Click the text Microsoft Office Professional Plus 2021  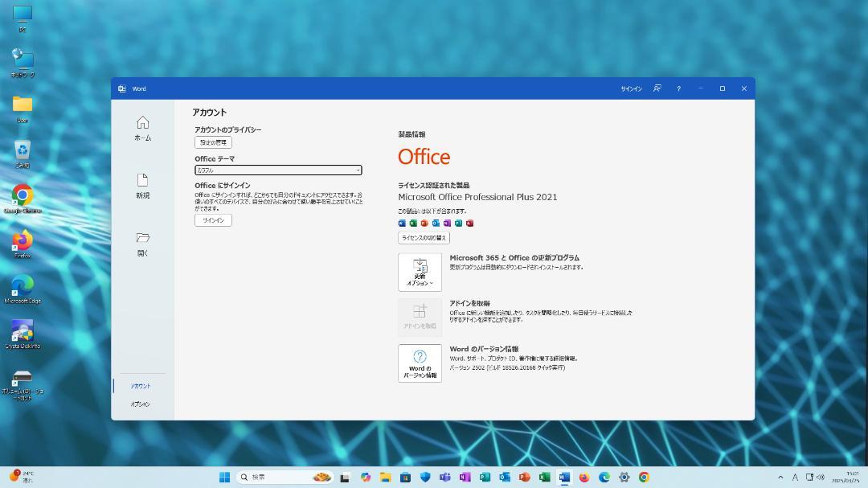click(477, 197)
